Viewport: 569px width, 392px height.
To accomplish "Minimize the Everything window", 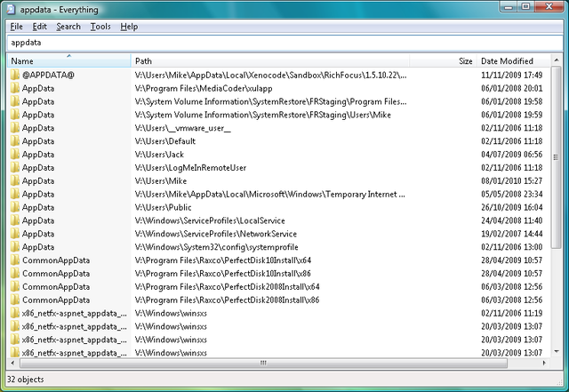I will [509, 6].
